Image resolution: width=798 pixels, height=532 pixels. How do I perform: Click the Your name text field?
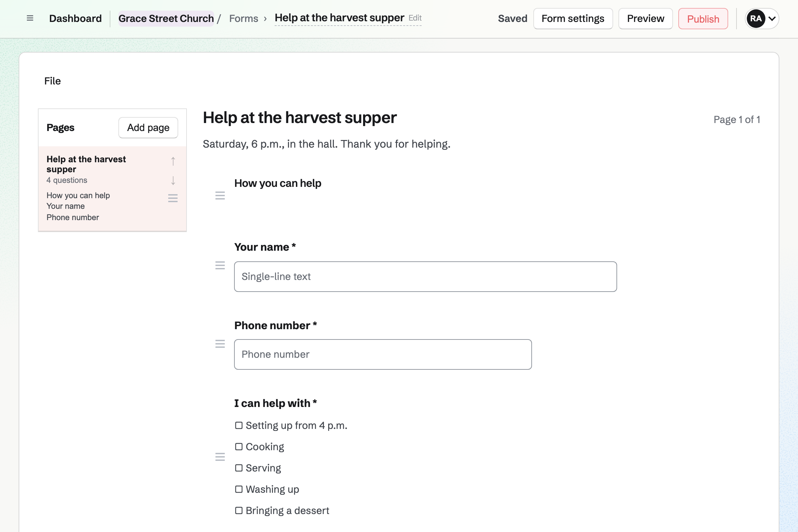point(426,277)
